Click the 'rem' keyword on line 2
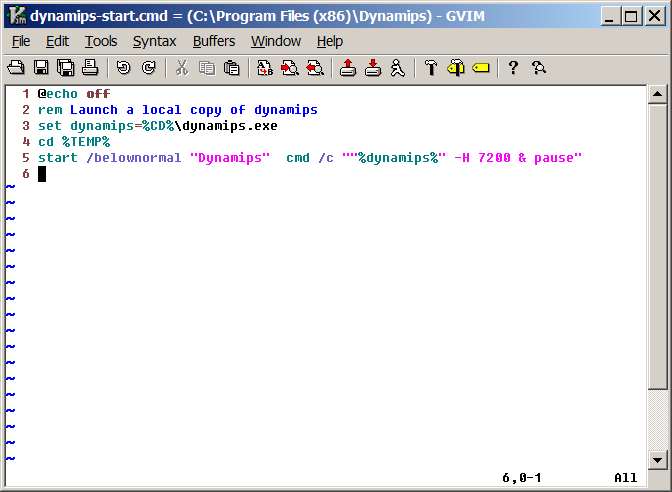 click(50, 110)
